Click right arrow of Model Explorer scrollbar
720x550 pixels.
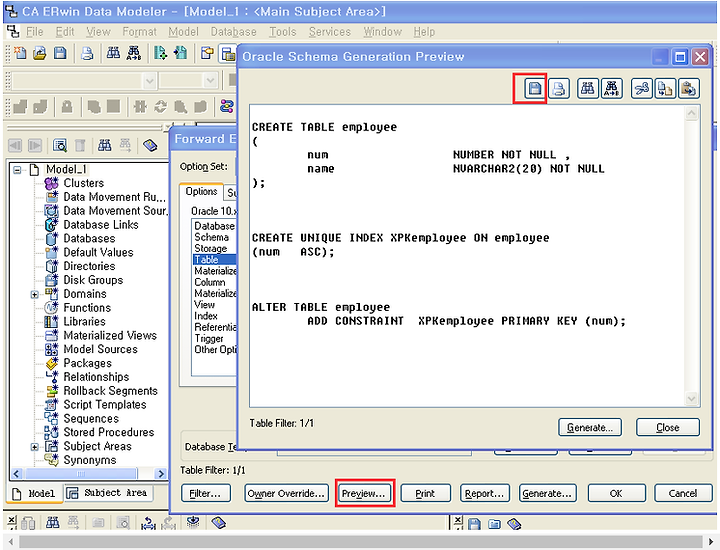pyautogui.click(x=161, y=473)
